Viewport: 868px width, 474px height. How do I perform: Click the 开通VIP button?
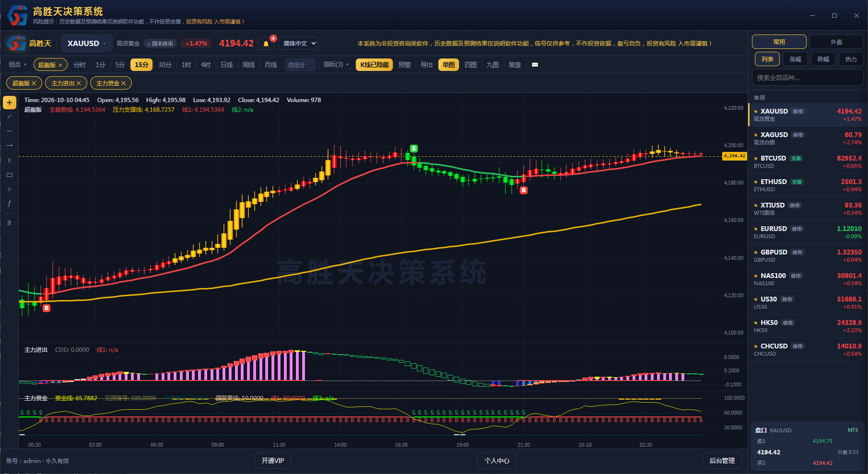[273, 461]
